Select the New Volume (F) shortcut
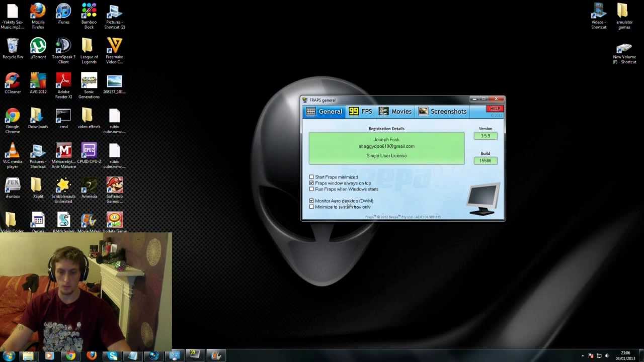This screenshot has height=362, width=644. point(624,53)
